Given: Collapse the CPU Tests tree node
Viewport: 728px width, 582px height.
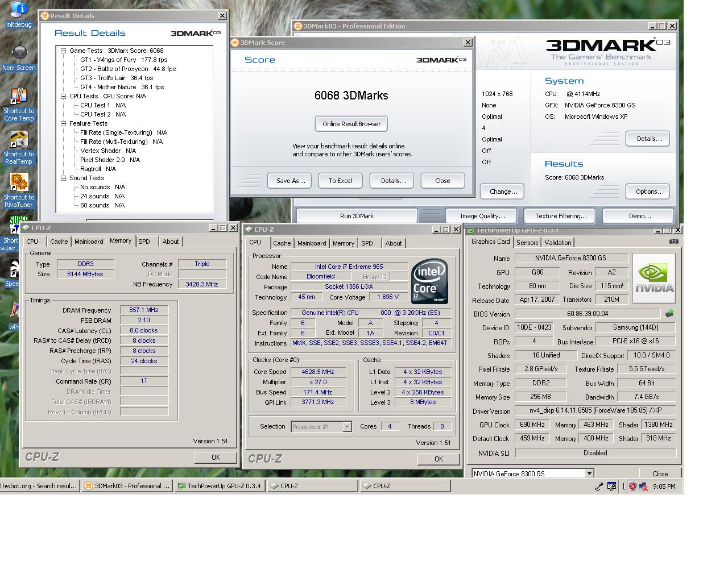Looking at the screenshot, I should pos(64,96).
